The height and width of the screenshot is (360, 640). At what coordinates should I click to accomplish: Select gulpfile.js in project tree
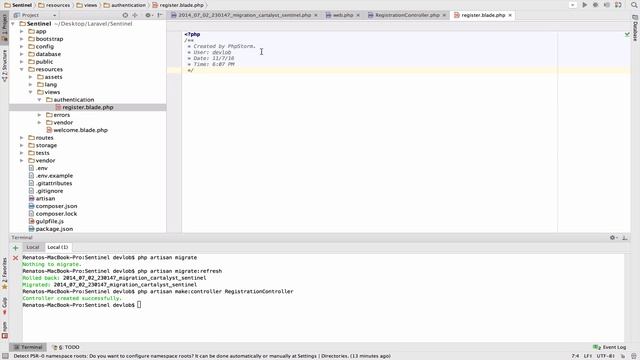point(49,221)
